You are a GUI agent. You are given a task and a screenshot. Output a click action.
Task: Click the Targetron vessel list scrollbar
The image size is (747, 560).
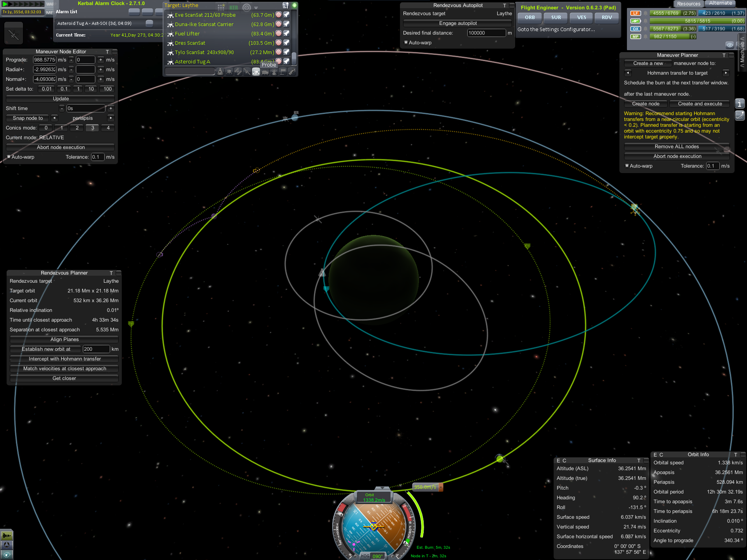pyautogui.click(x=294, y=58)
